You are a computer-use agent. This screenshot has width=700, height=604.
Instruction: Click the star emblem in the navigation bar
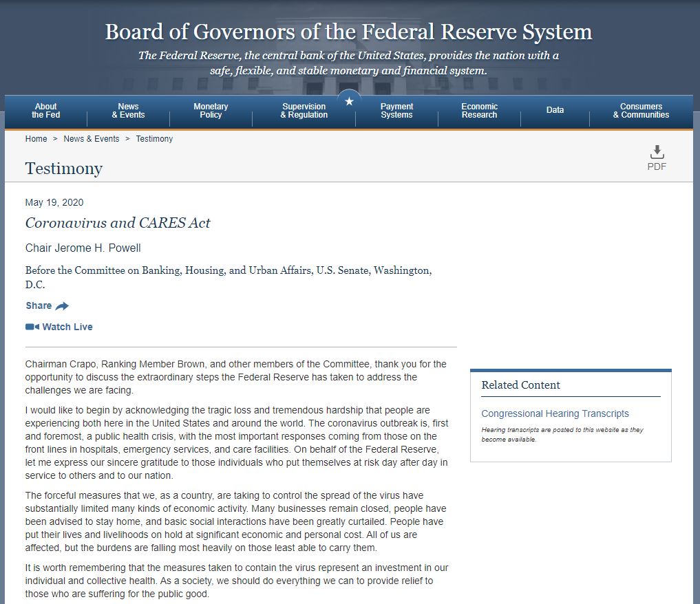tap(349, 102)
